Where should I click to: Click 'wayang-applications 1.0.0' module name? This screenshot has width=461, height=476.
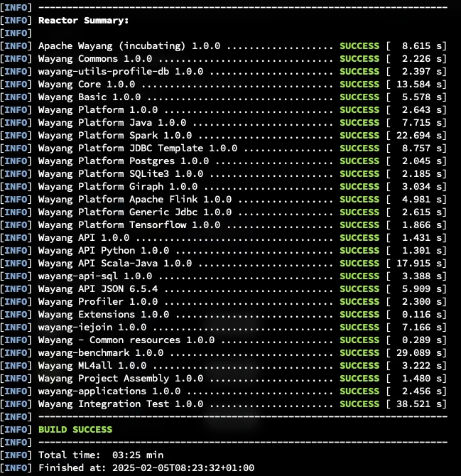click(x=109, y=391)
